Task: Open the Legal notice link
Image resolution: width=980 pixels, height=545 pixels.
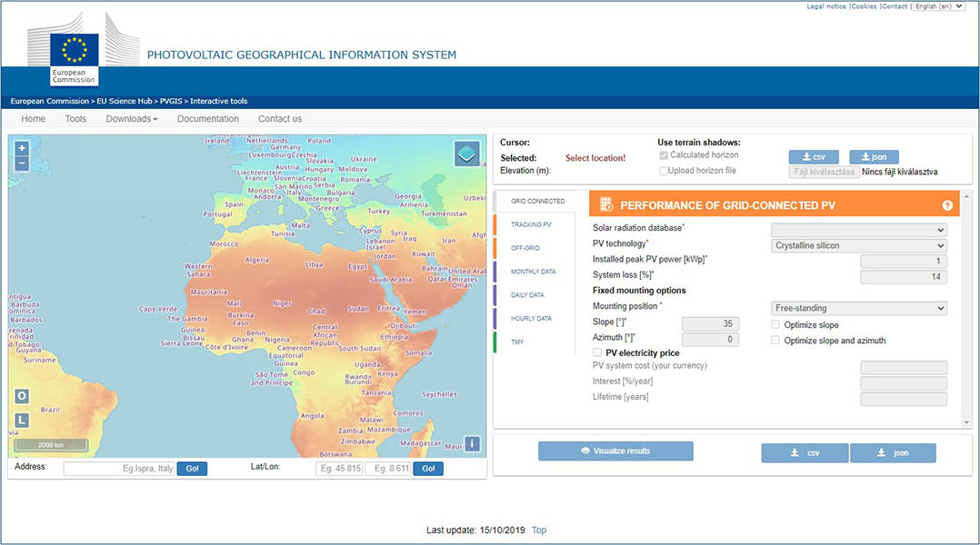Action: pyautogui.click(x=826, y=6)
